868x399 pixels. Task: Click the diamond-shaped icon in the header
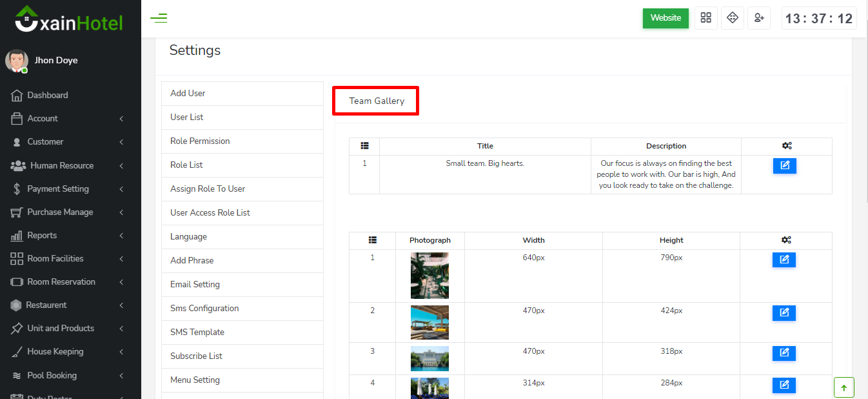pos(733,18)
